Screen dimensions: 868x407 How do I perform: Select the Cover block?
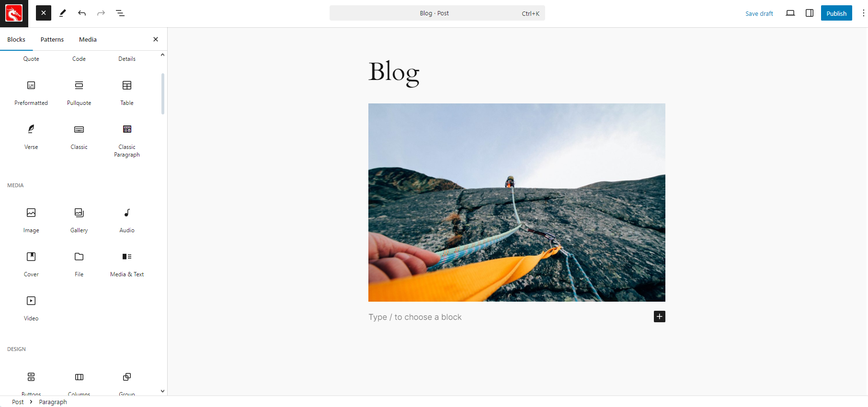31,264
